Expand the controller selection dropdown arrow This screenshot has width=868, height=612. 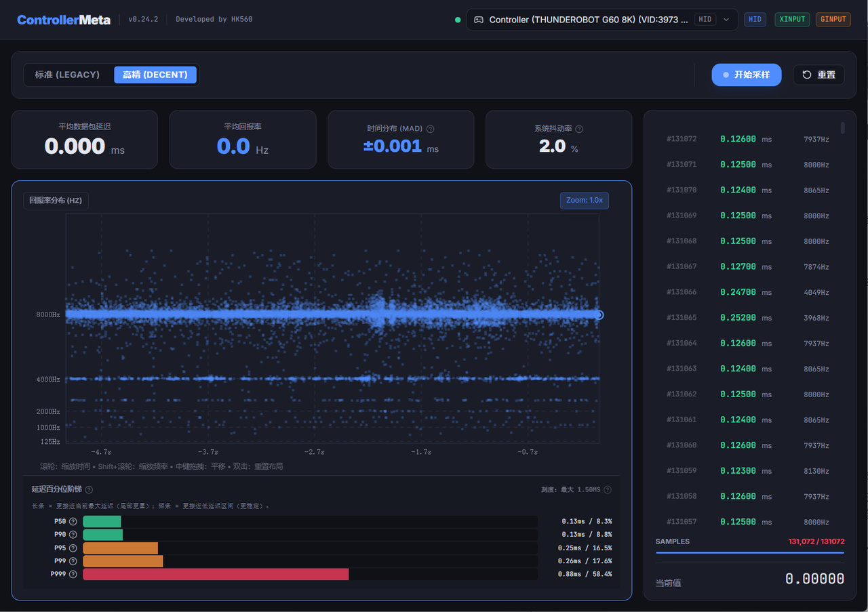click(726, 20)
